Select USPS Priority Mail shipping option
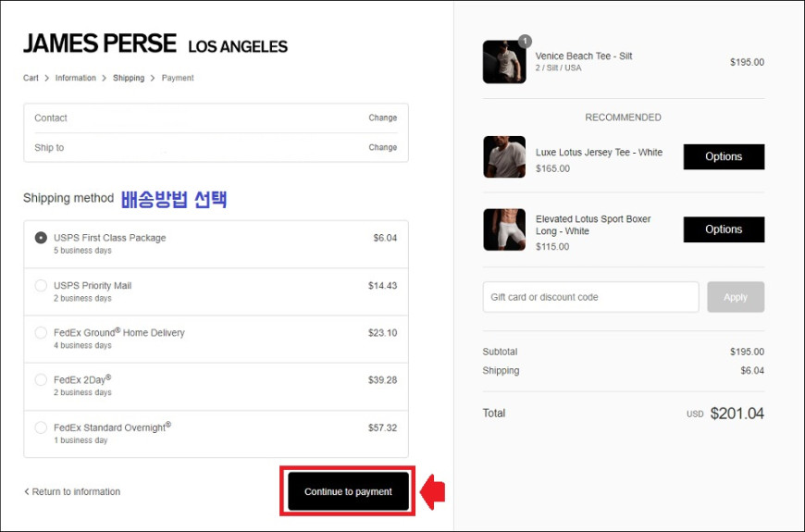The image size is (805, 532). (x=41, y=286)
